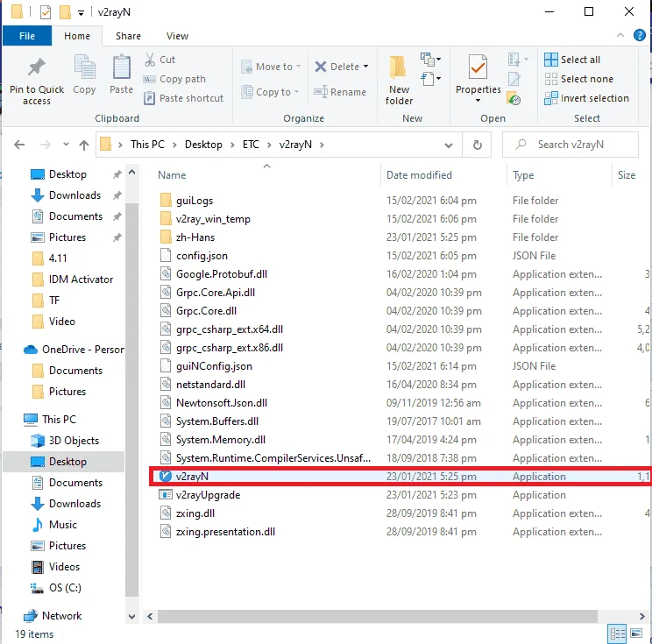652x644 pixels.
Task: Open the Properties dropdown arrow
Action: click(x=478, y=100)
